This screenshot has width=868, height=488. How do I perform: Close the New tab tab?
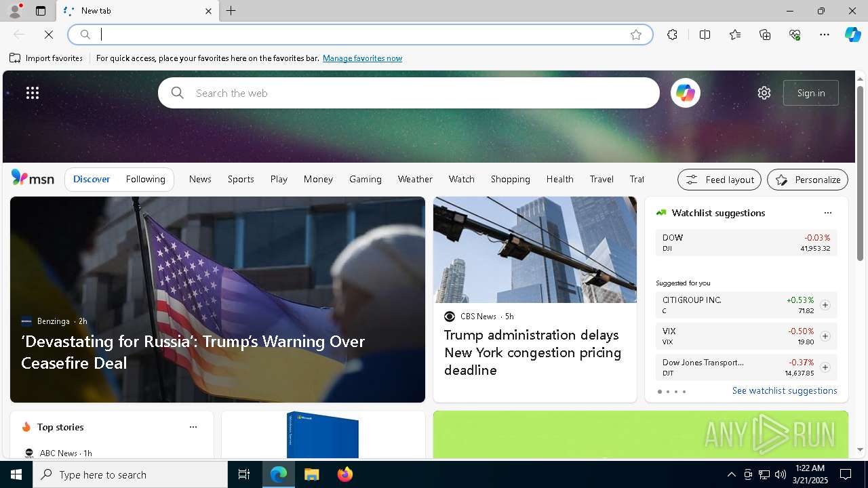click(x=208, y=11)
